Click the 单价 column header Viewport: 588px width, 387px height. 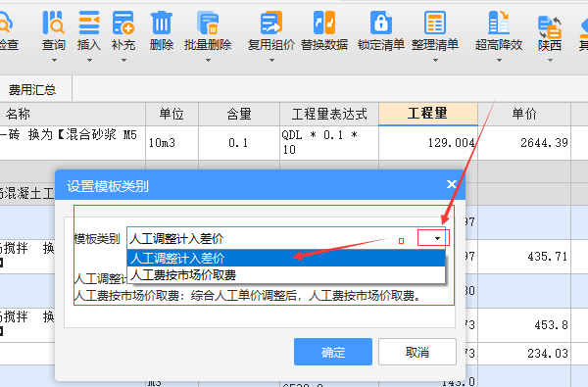524,114
